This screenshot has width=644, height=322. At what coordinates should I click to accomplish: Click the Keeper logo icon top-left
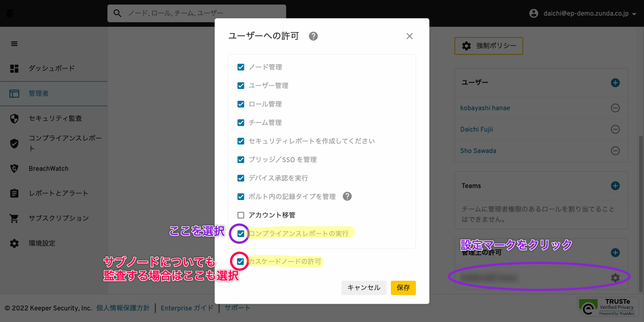[10, 13]
